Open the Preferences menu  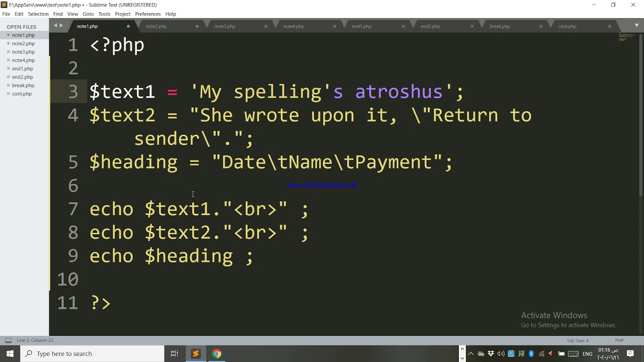pyautogui.click(x=148, y=14)
